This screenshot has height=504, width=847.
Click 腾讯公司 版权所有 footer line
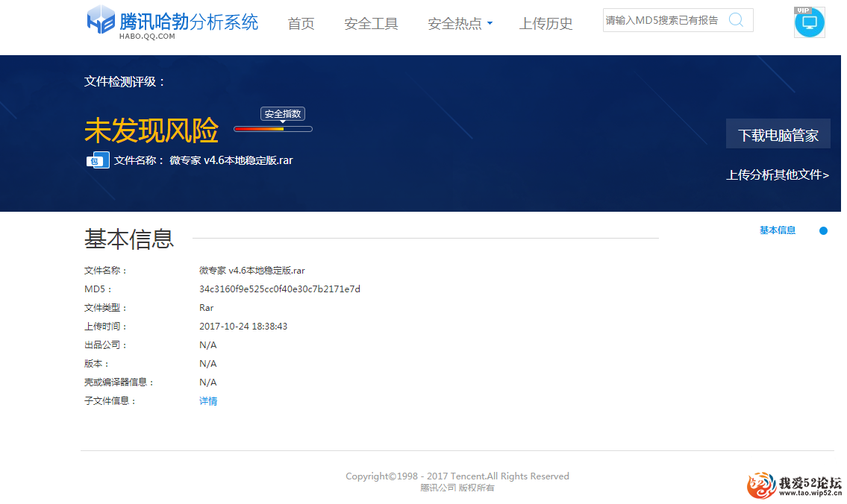coord(457,488)
